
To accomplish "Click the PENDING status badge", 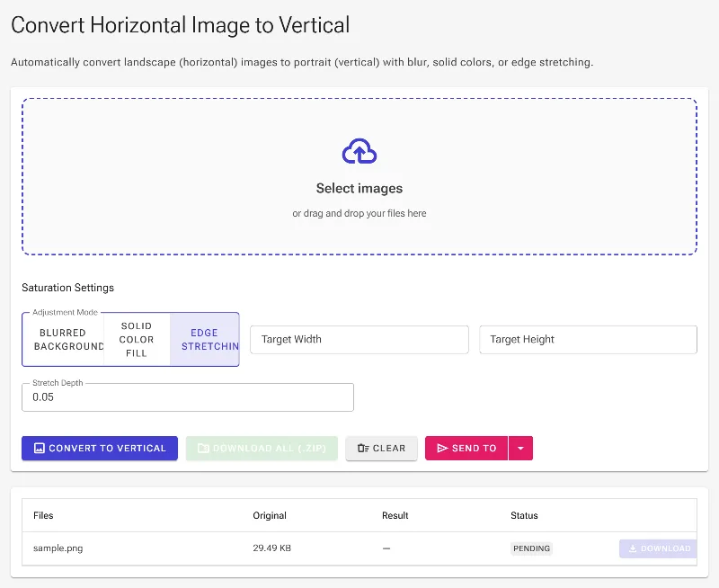I will click(531, 548).
